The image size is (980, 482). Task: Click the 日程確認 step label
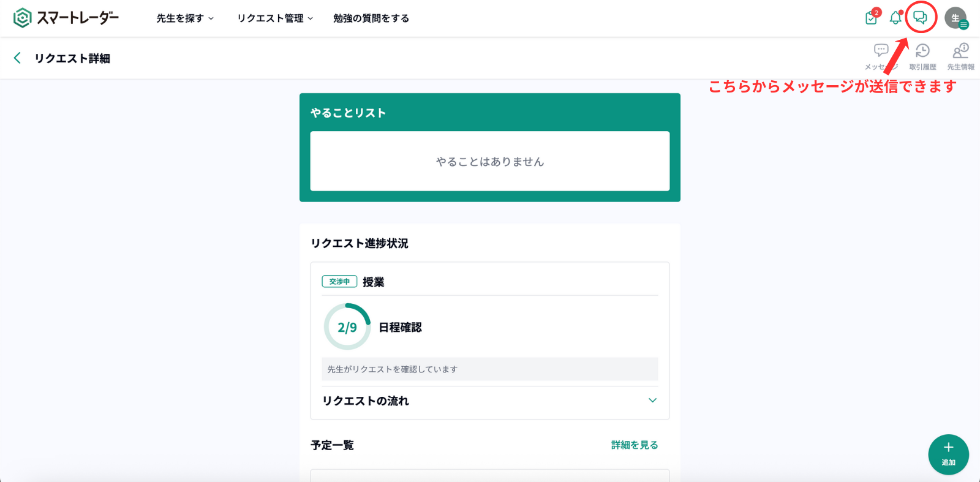coord(400,328)
